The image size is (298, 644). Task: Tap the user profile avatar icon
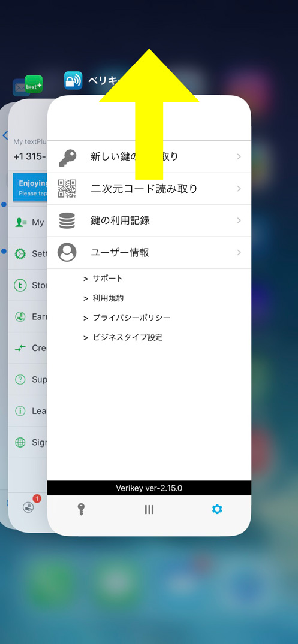67,252
